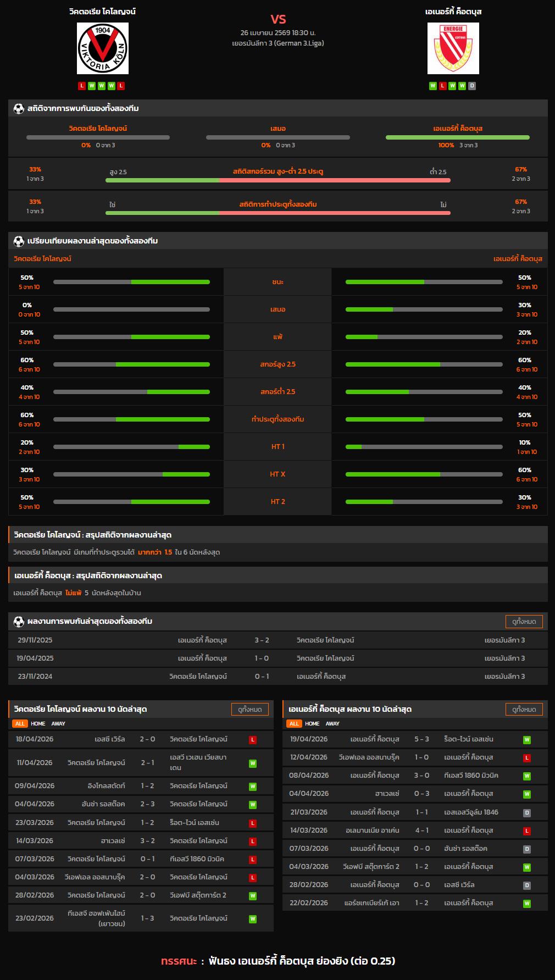Switch to HOME tab in Viktoria Köln results
555x980 pixels.
pos(38,724)
